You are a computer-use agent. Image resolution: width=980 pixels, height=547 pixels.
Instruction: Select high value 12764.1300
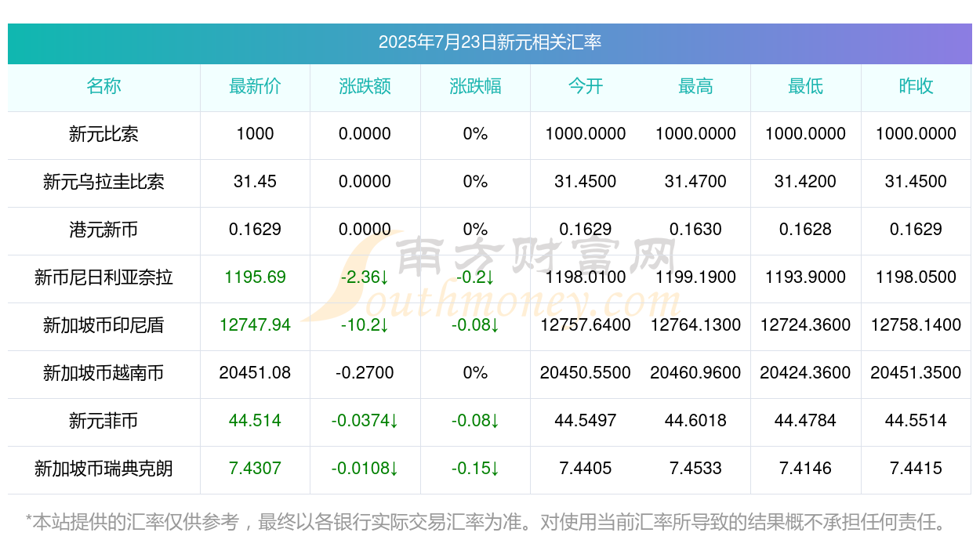(695, 325)
